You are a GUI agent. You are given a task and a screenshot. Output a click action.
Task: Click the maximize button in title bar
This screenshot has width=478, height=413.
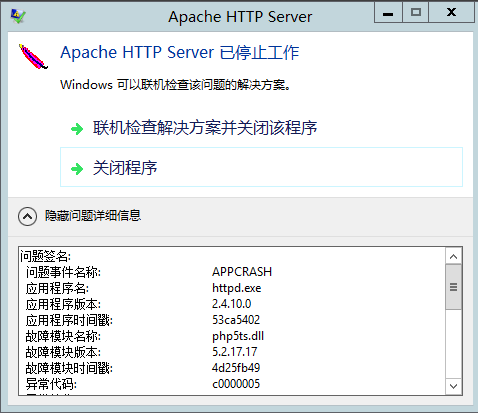[415, 13]
